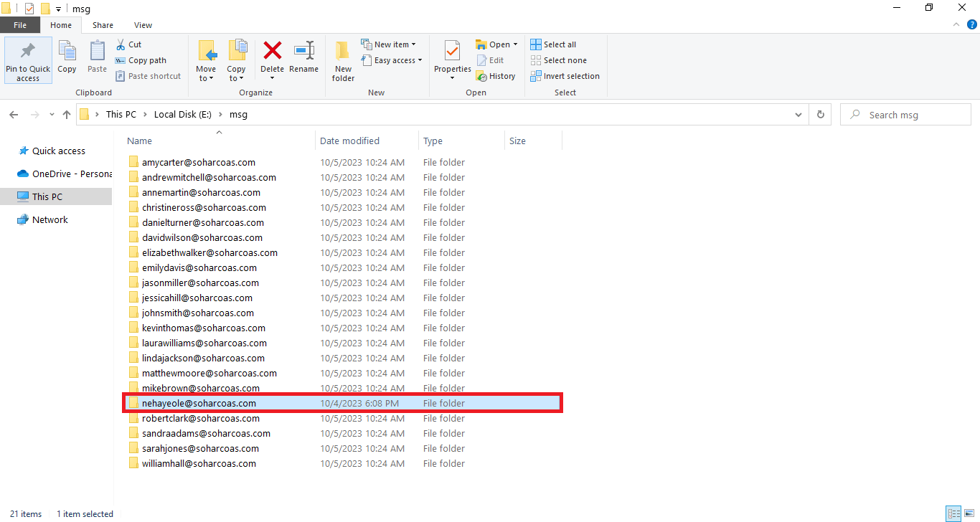Create a New folder
Screen dimensions: 980x522
(x=343, y=61)
